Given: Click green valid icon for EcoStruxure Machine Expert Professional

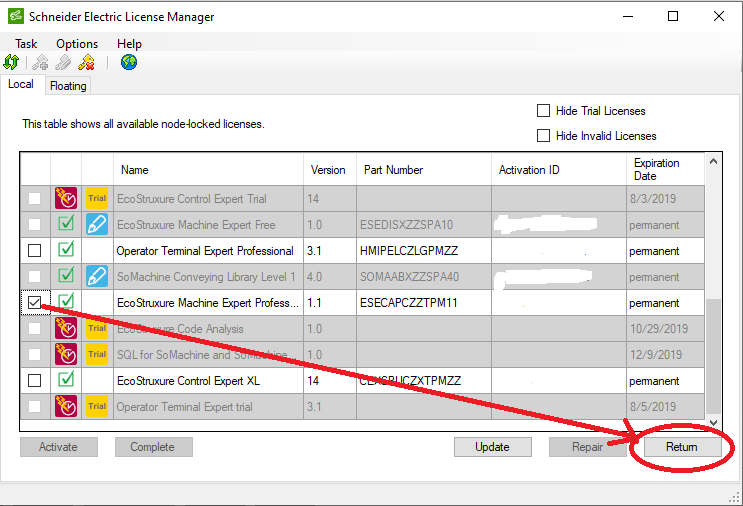Looking at the screenshot, I should tap(66, 301).
